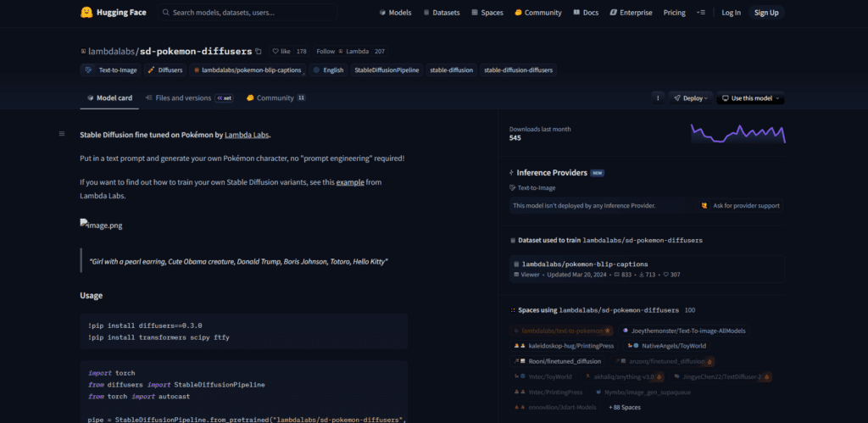Open NativeAngels/ToyWorld space
868x423 pixels.
667,346
